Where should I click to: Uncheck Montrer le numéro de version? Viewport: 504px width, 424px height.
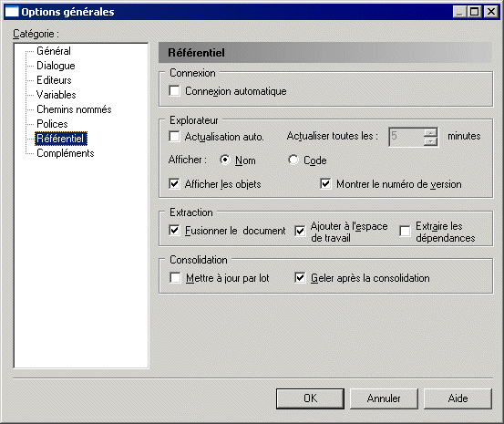pos(325,184)
